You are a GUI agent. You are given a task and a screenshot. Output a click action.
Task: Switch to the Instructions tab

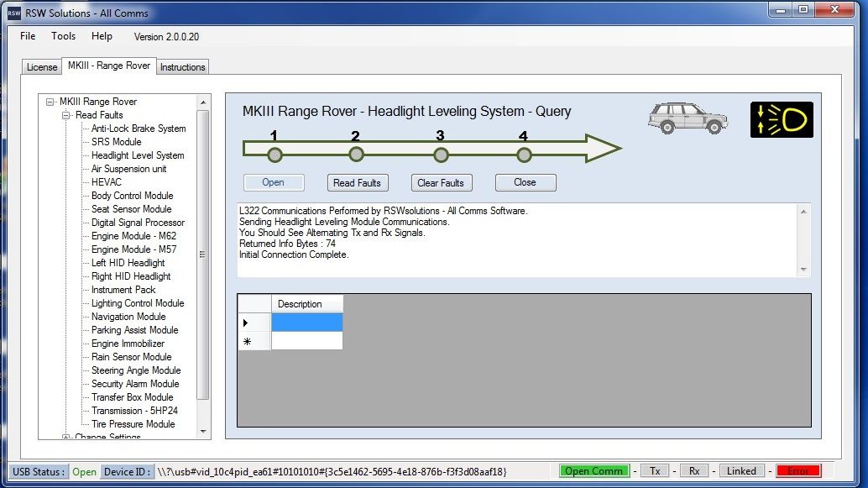(x=183, y=67)
